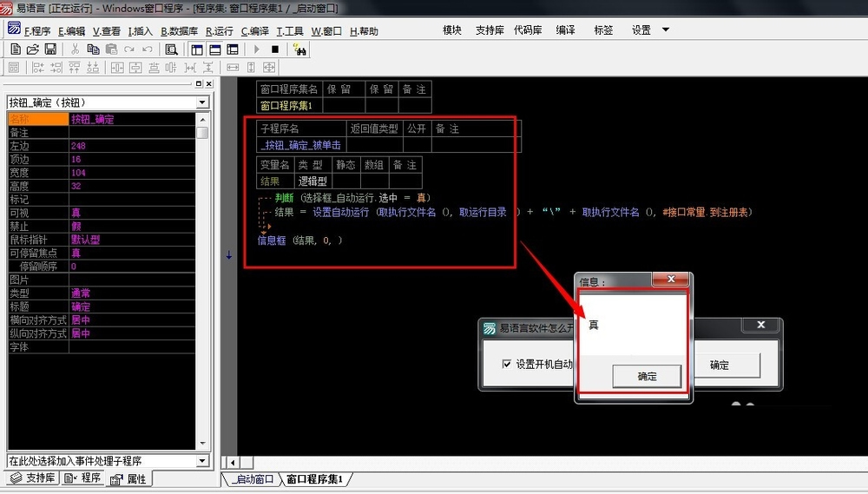Click 确定 button in the 易语言软件 window
This screenshot has height=494, width=868.
[726, 365]
